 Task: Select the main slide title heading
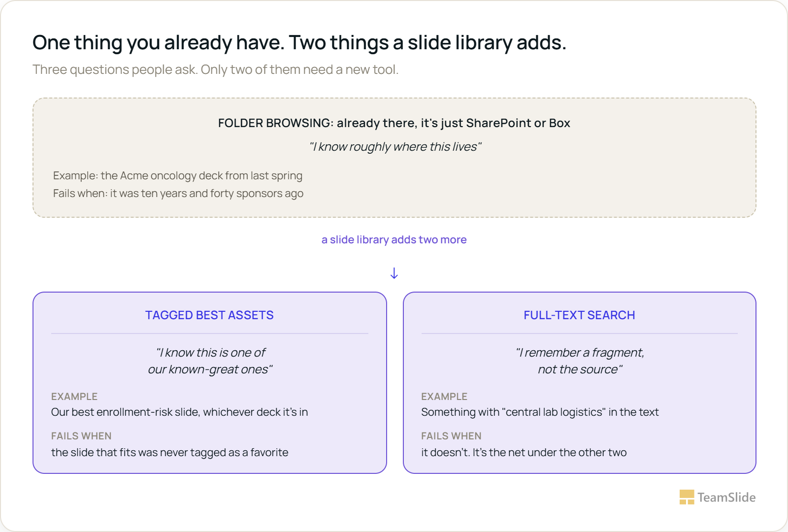(299, 43)
